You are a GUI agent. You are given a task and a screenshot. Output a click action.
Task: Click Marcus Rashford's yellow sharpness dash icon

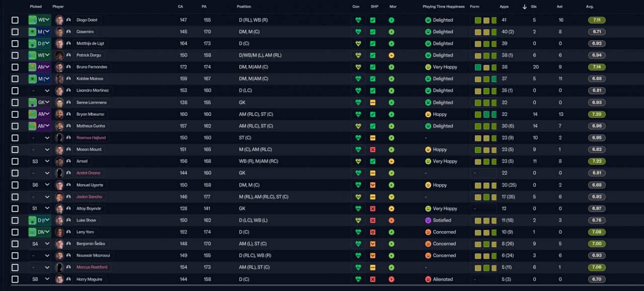tap(373, 267)
